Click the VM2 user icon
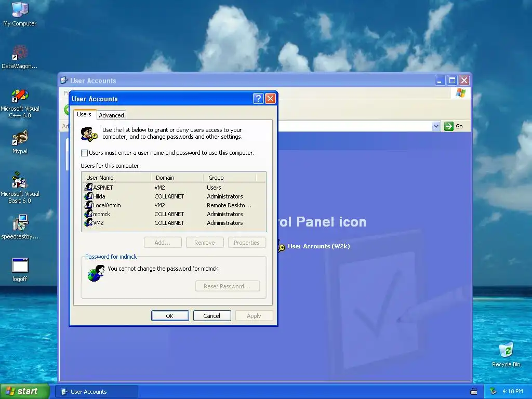532x399 pixels. click(88, 222)
